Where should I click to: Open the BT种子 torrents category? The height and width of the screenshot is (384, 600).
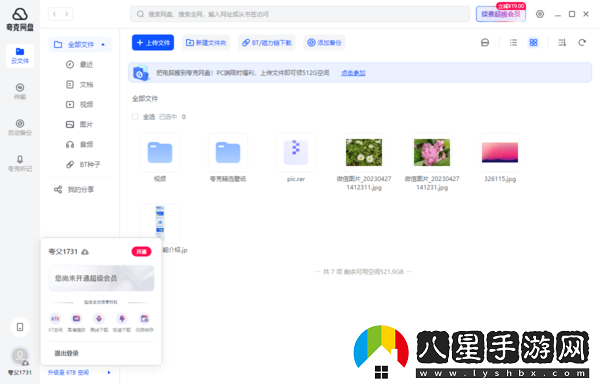click(x=83, y=164)
